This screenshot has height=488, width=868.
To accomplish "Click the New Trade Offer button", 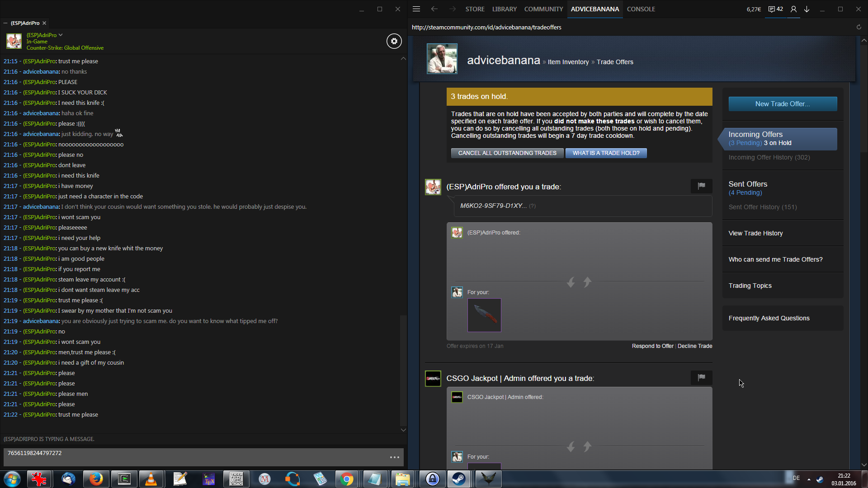I will tap(782, 104).
